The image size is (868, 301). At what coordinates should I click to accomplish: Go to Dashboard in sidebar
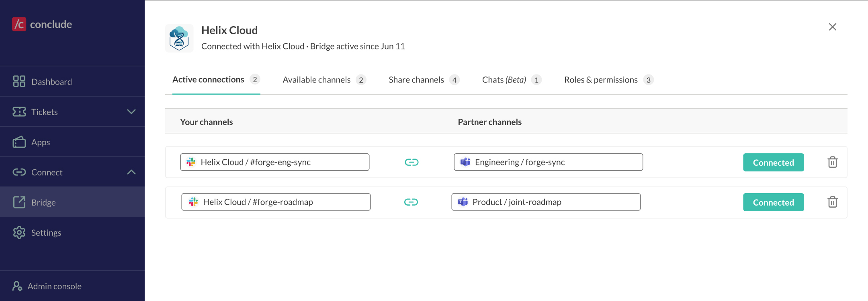click(72, 81)
